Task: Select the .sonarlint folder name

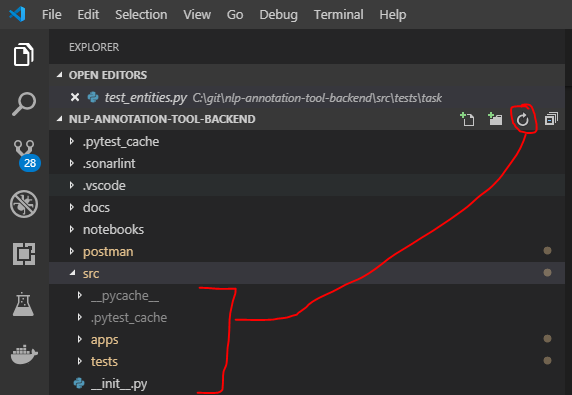Action: (109, 163)
